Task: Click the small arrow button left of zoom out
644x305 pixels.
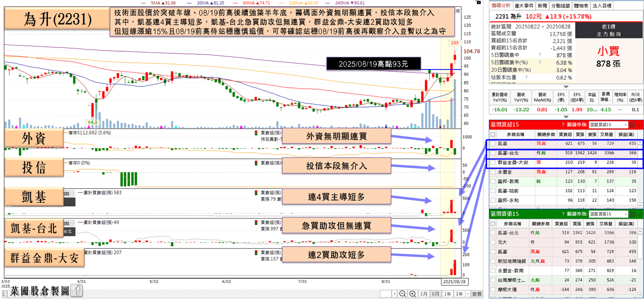Action: (x=395, y=294)
